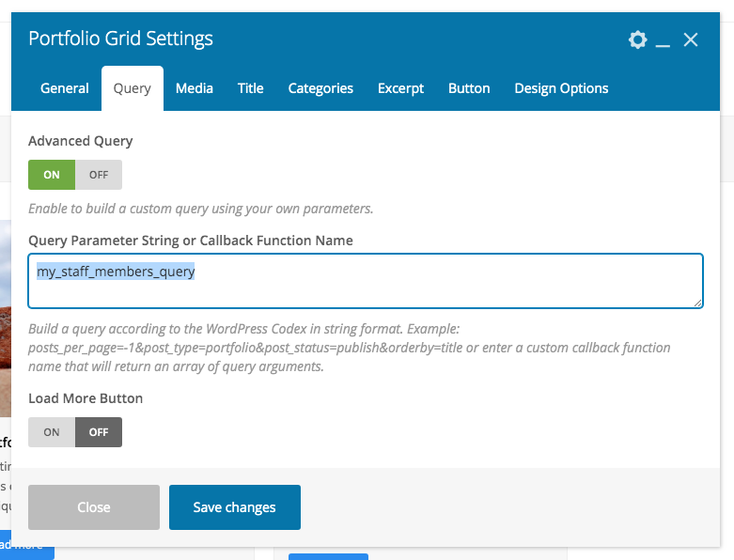Image resolution: width=734 pixels, height=560 pixels.
Task: Open the Excerpt tab
Action: [x=401, y=88]
